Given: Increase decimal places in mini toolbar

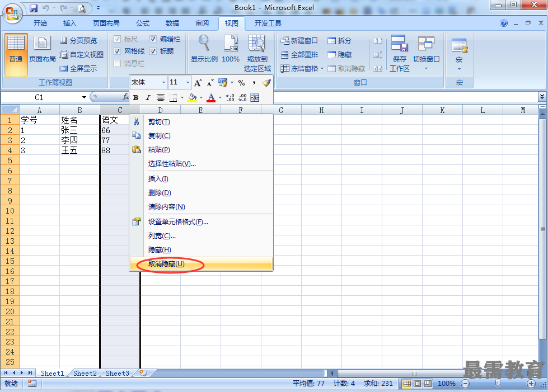Looking at the screenshot, I should click(230, 98).
